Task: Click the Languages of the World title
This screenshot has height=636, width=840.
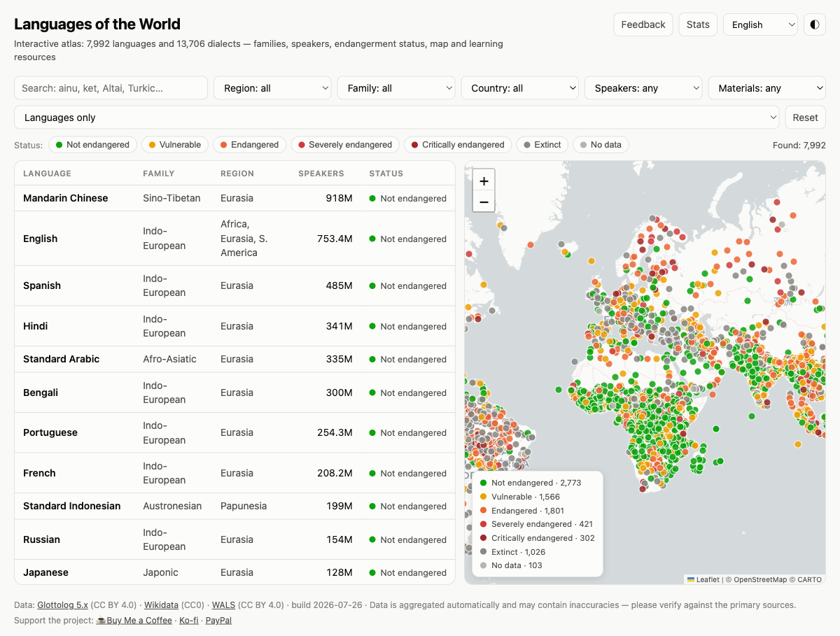Action: (x=97, y=24)
